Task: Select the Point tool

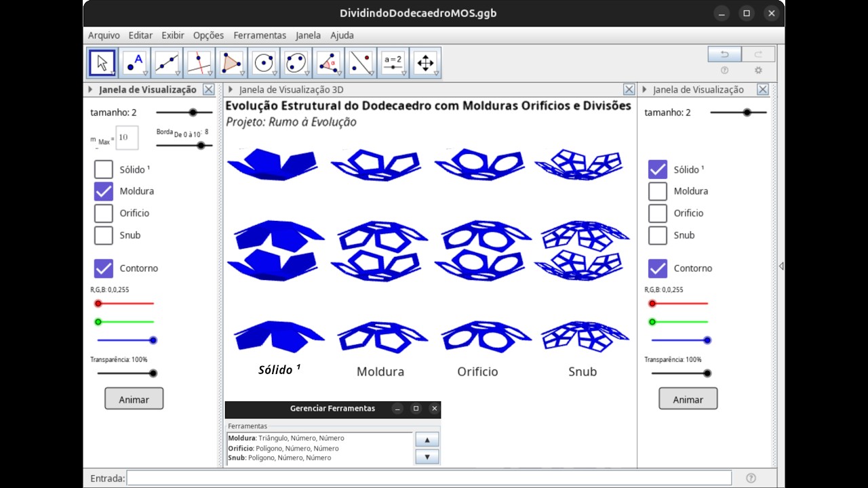Action: pyautogui.click(x=134, y=63)
